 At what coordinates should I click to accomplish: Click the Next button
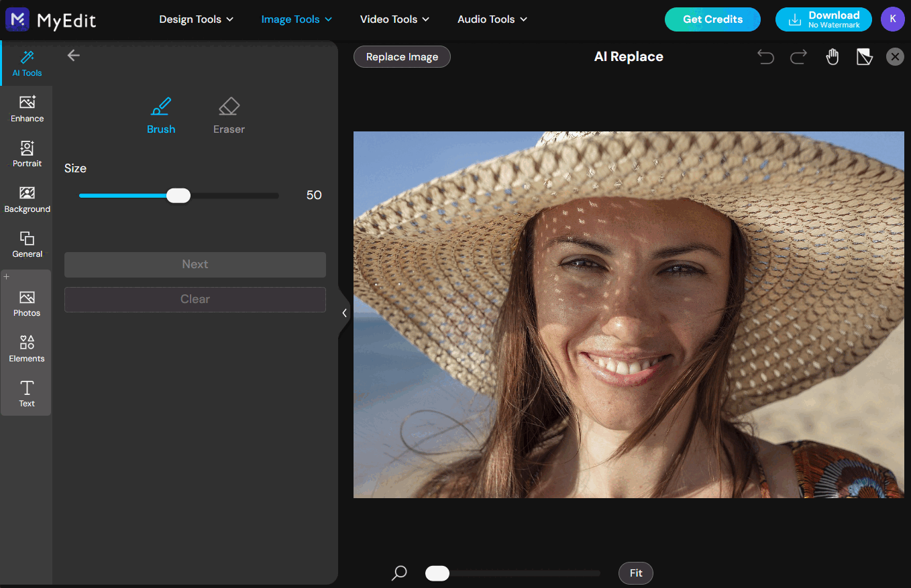click(195, 264)
